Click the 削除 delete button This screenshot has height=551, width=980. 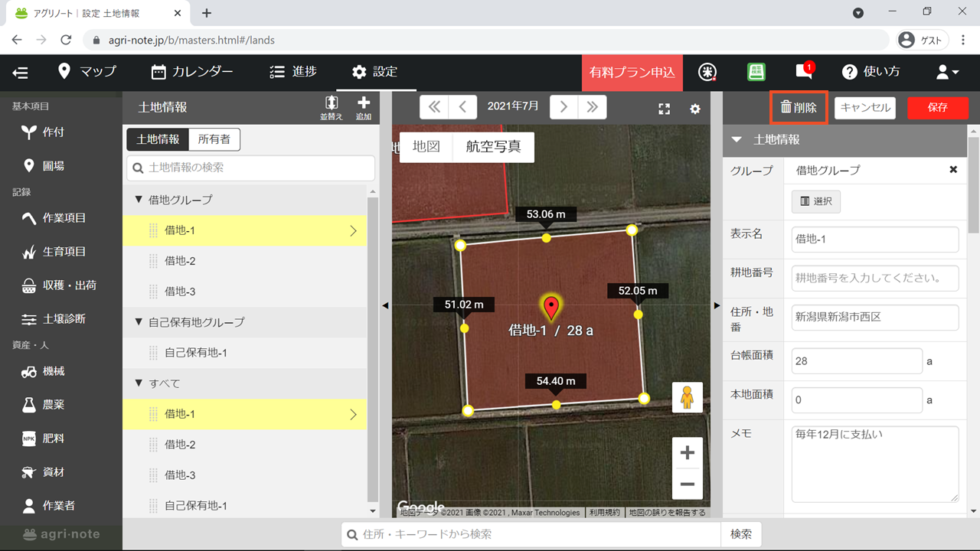(x=799, y=108)
